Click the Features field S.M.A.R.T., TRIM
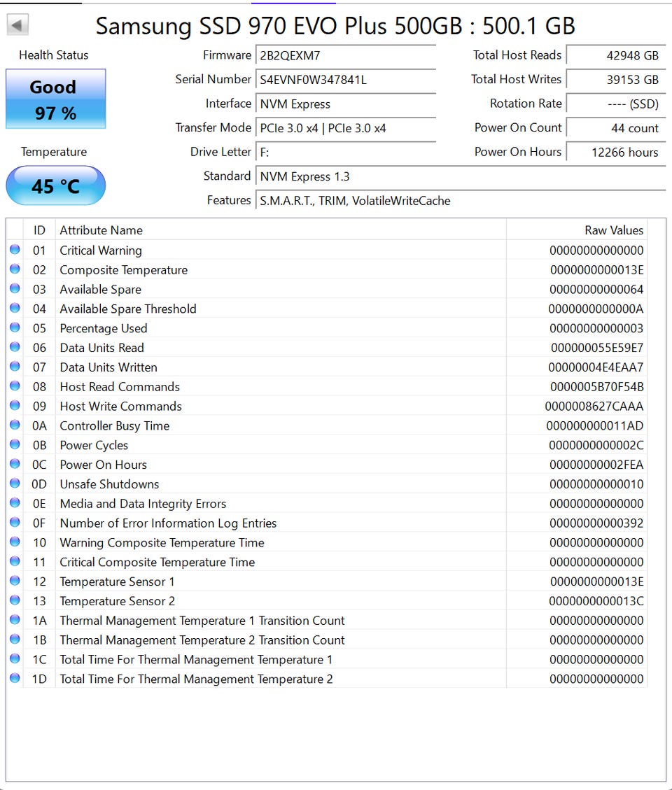The width and height of the screenshot is (672, 790). [x=461, y=201]
